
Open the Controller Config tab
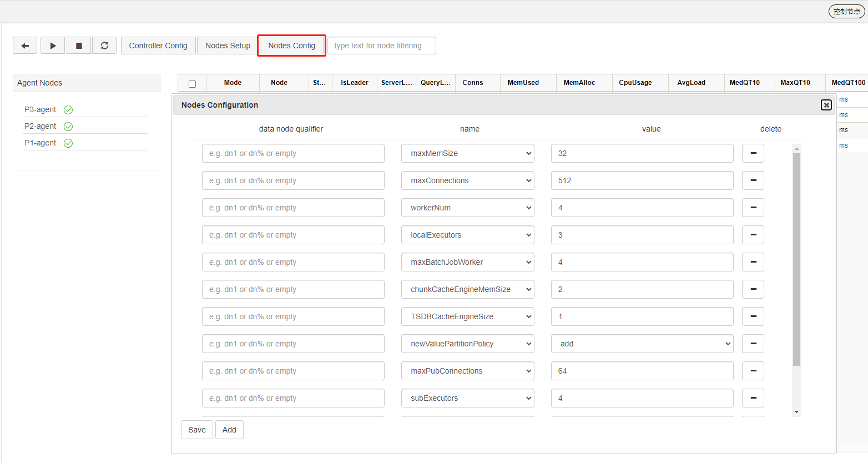158,46
